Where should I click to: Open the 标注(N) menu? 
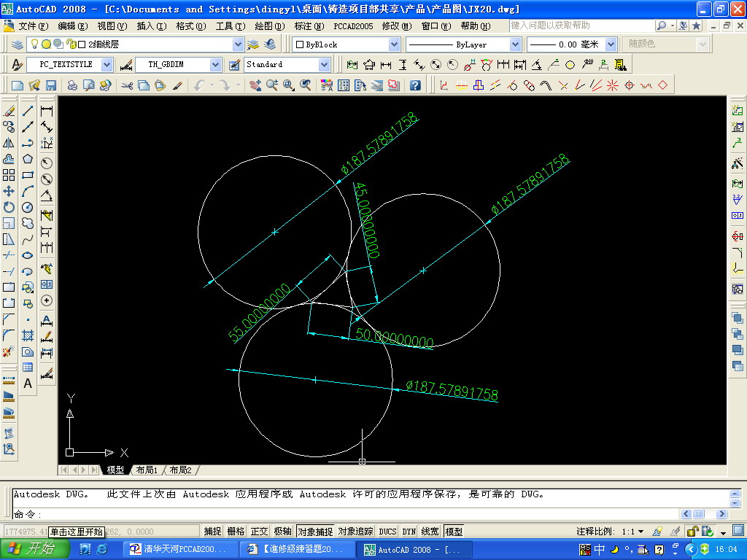click(309, 26)
